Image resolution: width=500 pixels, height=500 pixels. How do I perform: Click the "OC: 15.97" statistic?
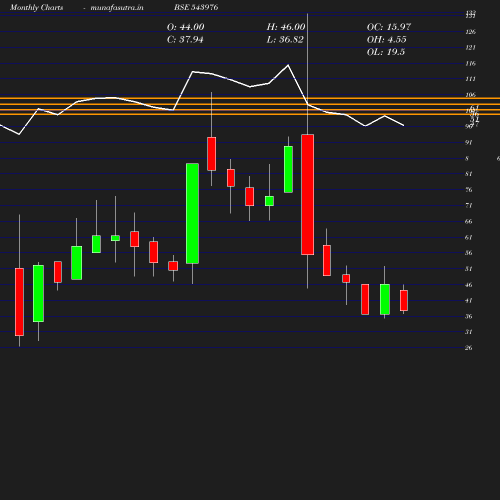point(389,27)
